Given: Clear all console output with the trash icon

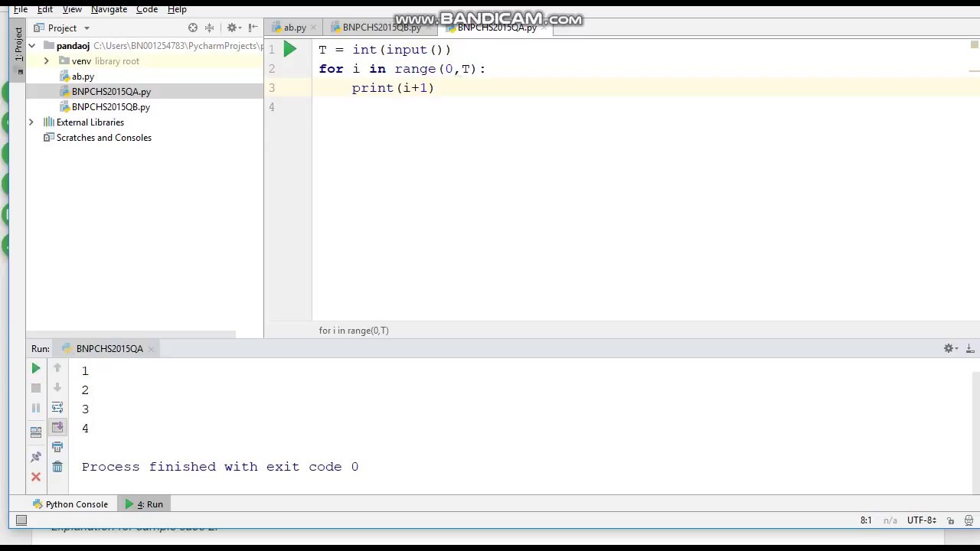Looking at the screenshot, I should click(x=57, y=467).
